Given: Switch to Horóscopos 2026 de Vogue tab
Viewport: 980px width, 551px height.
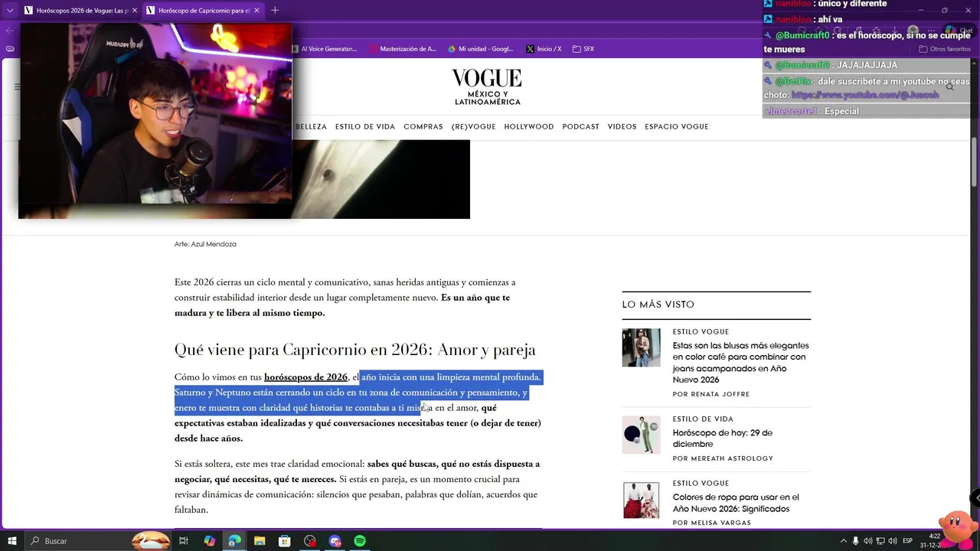Looking at the screenshot, I should pyautogui.click(x=80, y=11).
